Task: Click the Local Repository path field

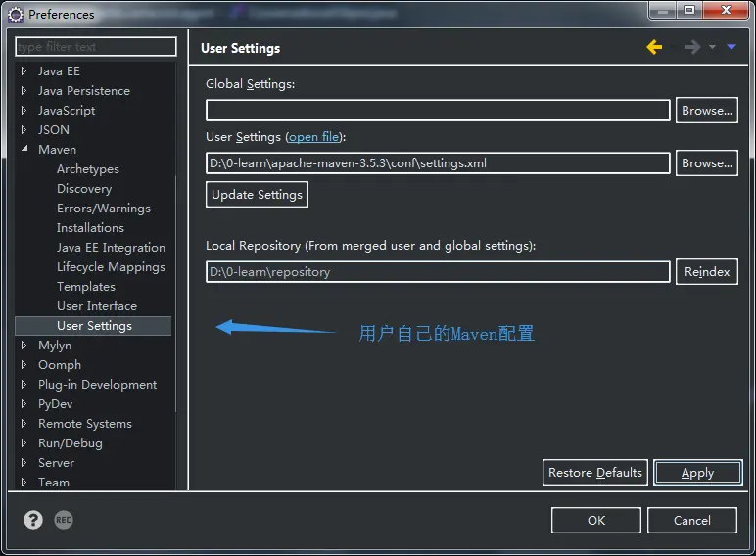Action: [438, 272]
